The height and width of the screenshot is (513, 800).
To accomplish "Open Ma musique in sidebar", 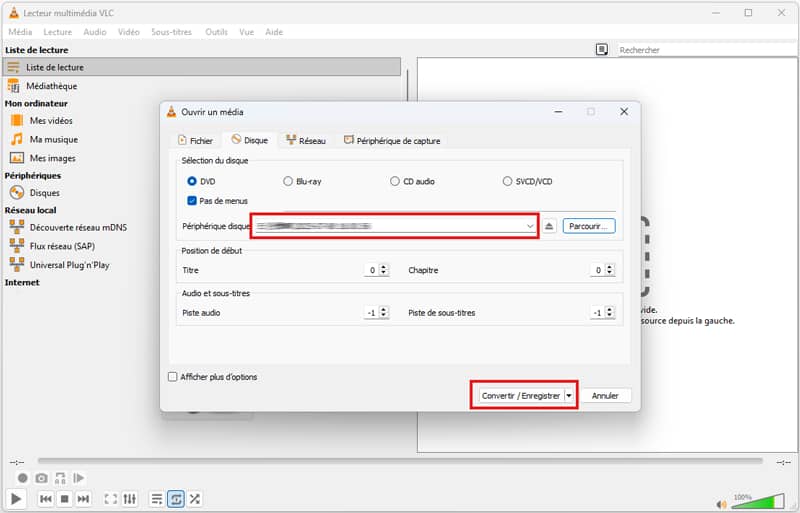I will [x=54, y=139].
